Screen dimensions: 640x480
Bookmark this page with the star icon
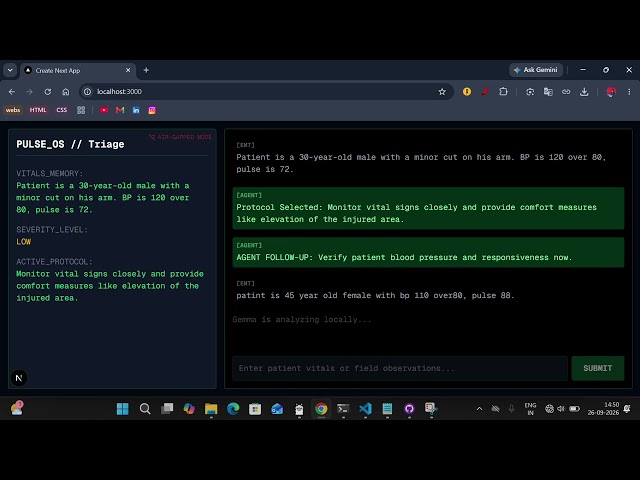pyautogui.click(x=442, y=92)
